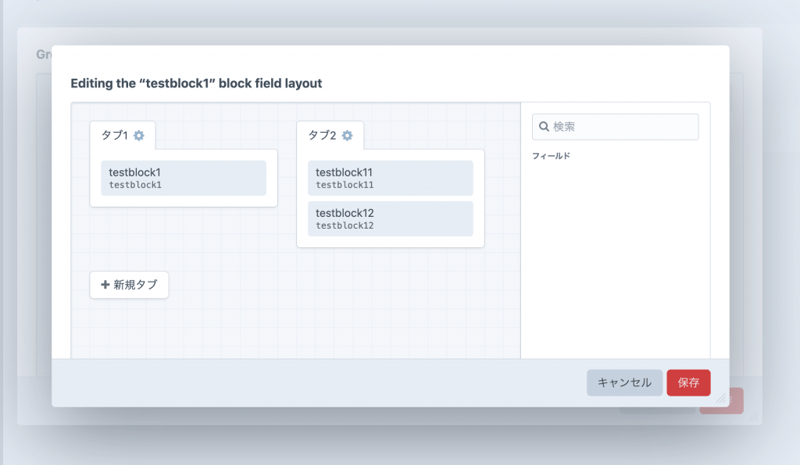The height and width of the screenshot is (465, 800).
Task: Select the タブ1 tab label
Action: (115, 136)
